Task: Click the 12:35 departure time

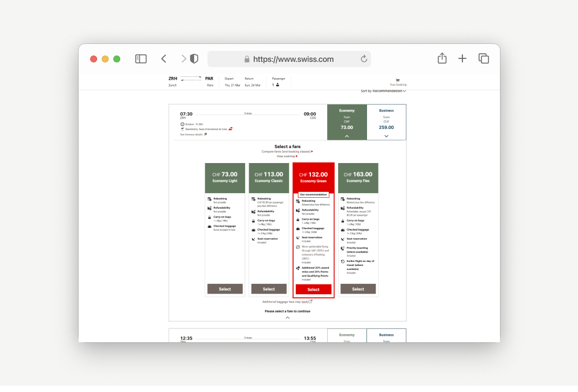Action: (x=186, y=338)
